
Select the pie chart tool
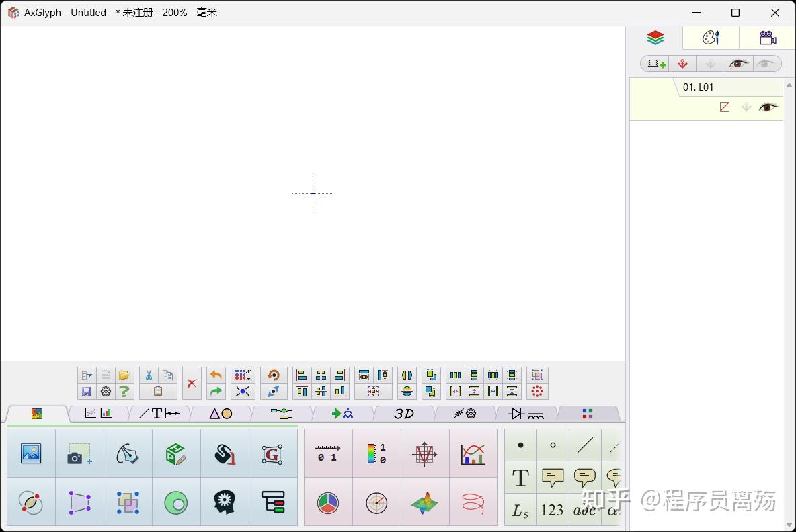(x=328, y=502)
